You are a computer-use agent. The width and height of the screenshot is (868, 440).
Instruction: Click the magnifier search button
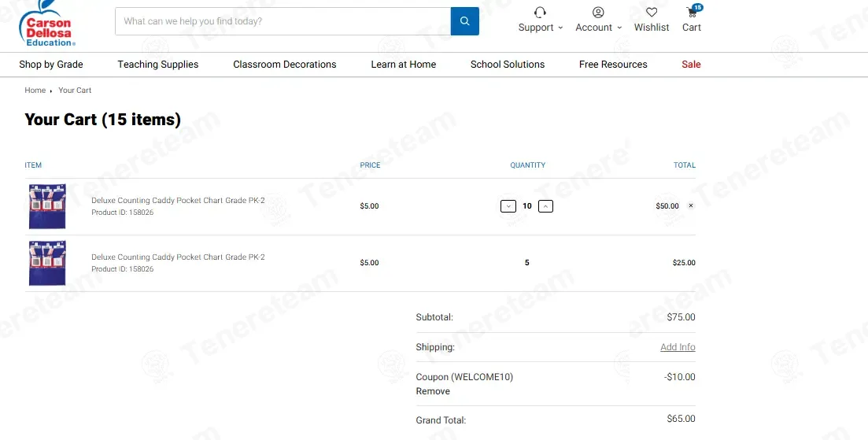pyautogui.click(x=464, y=21)
